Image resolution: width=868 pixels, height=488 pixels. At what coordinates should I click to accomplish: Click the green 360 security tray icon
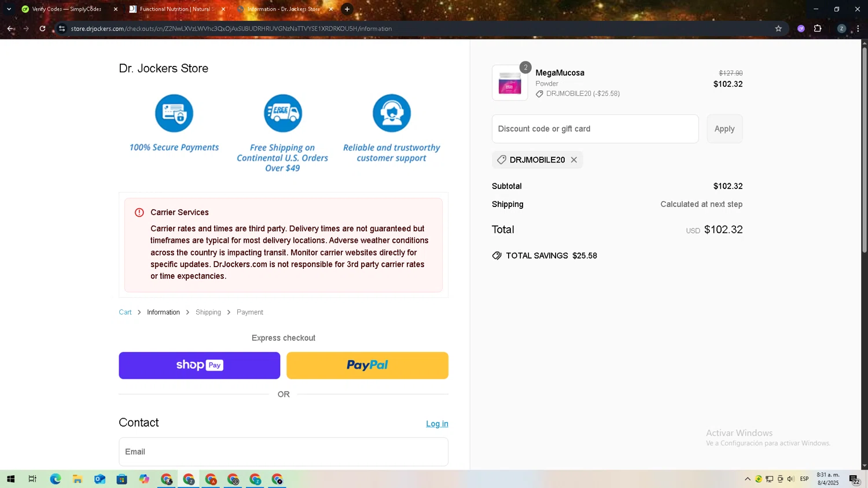coord(758,479)
